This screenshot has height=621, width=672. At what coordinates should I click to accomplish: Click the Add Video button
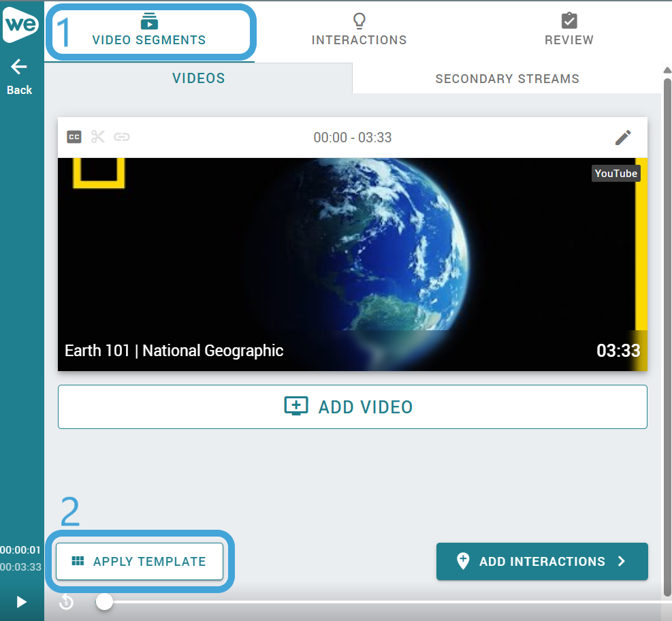[x=352, y=407]
